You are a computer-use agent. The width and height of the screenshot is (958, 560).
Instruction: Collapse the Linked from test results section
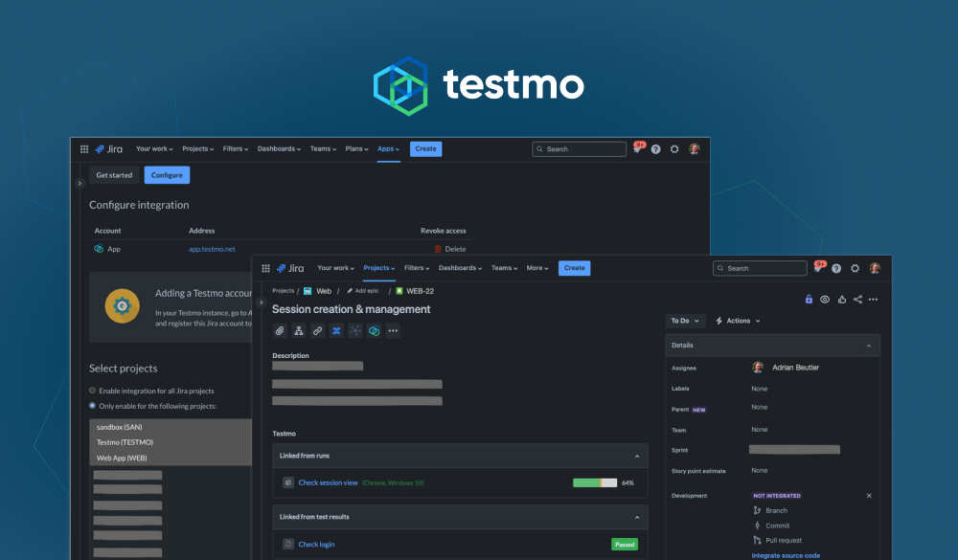click(x=637, y=517)
